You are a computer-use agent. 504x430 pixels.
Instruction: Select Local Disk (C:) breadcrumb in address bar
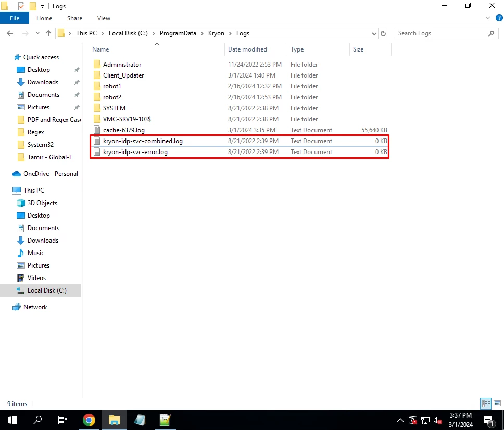(128, 33)
